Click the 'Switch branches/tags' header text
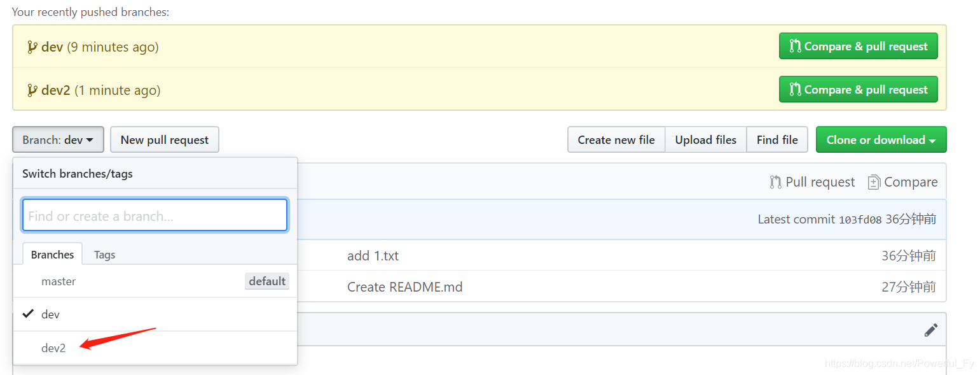Image resolution: width=980 pixels, height=375 pixels. pos(78,173)
